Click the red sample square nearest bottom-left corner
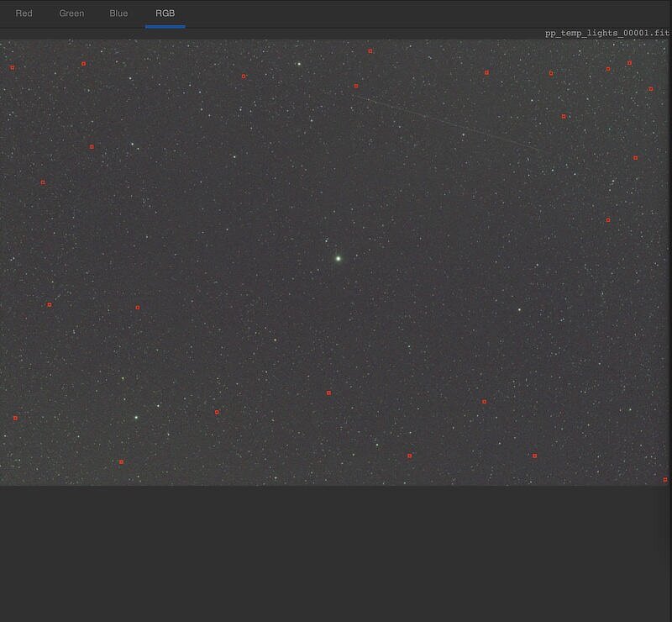The width and height of the screenshot is (672, 622). 15,418
